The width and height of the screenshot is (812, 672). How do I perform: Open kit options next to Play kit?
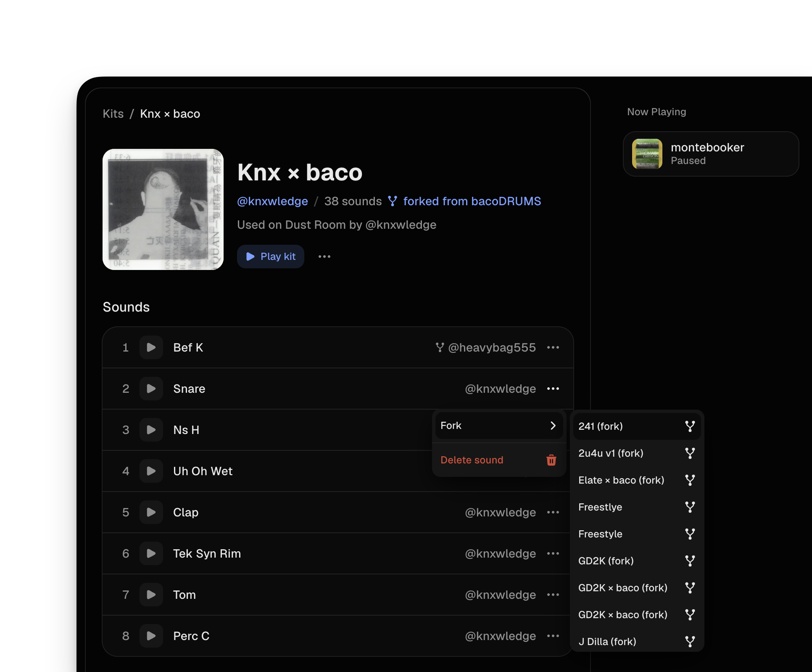coord(324,257)
